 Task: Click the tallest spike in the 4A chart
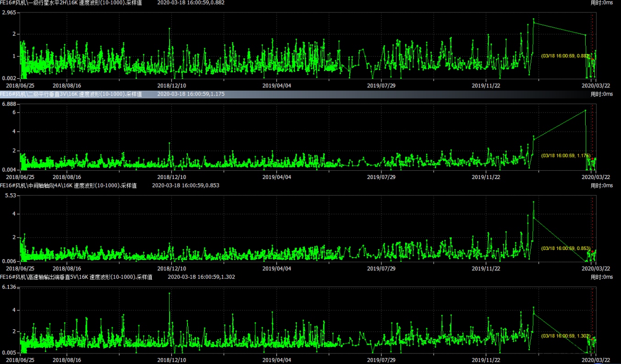tap(533, 201)
